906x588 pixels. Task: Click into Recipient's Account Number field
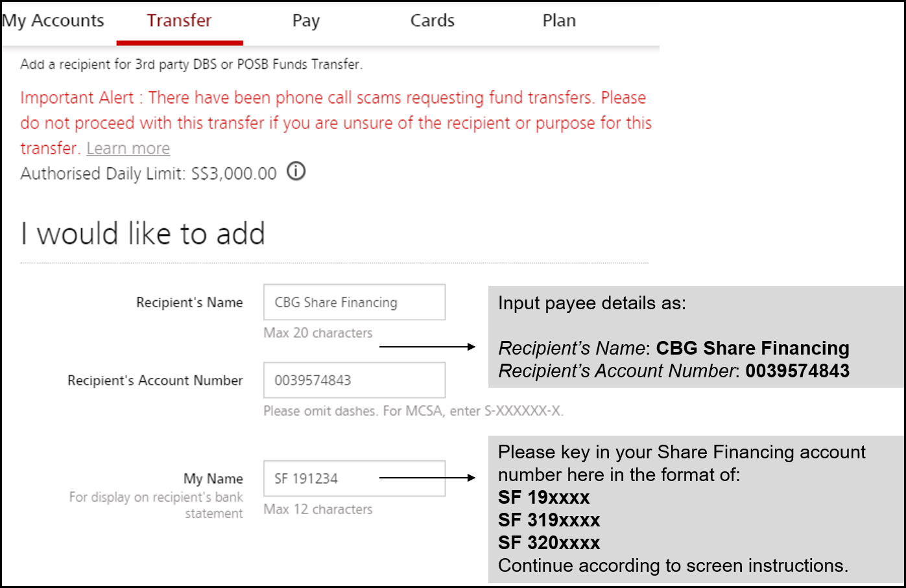(354, 380)
